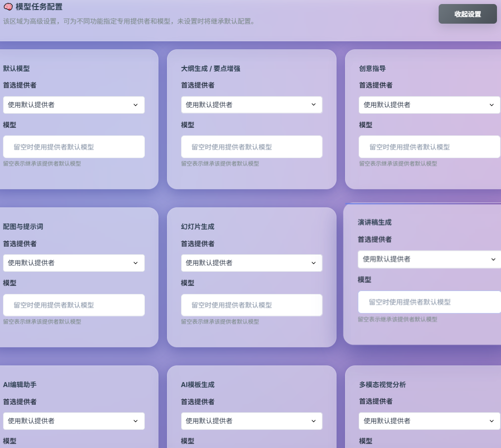Focus model field in 配图与提示词 card
The image size is (501, 448).
click(x=74, y=305)
